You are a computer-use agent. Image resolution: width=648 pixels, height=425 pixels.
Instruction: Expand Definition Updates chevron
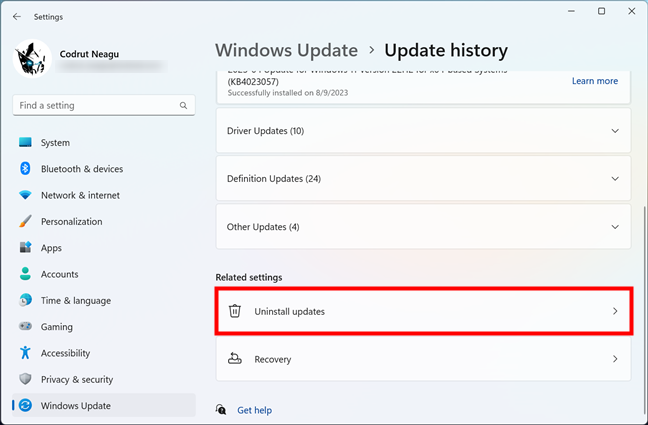(x=615, y=179)
